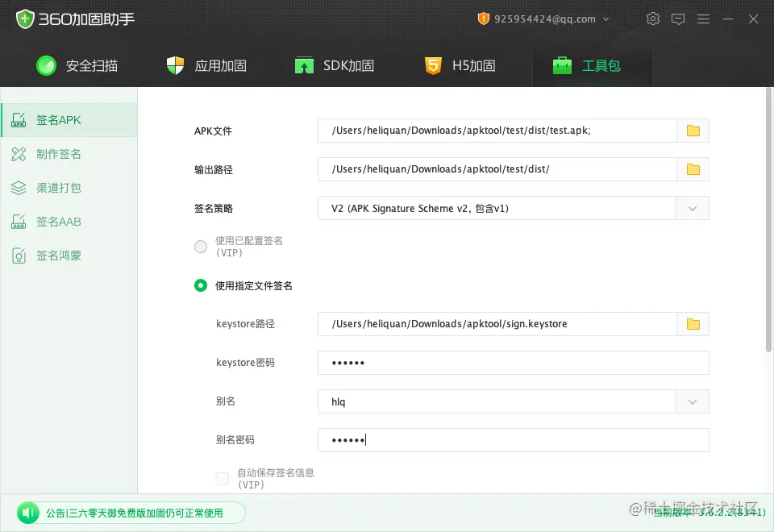The image size is (774, 532).
Task: Switch to the 安全扫描 tab
Action: [77, 65]
